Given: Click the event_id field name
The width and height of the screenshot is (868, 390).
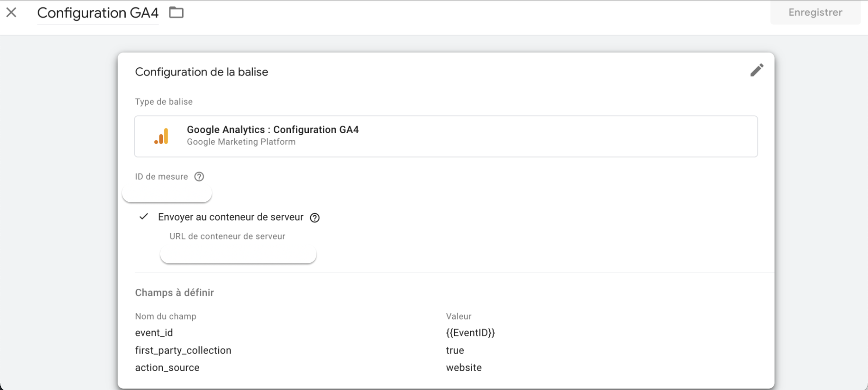Looking at the screenshot, I should click(x=154, y=333).
